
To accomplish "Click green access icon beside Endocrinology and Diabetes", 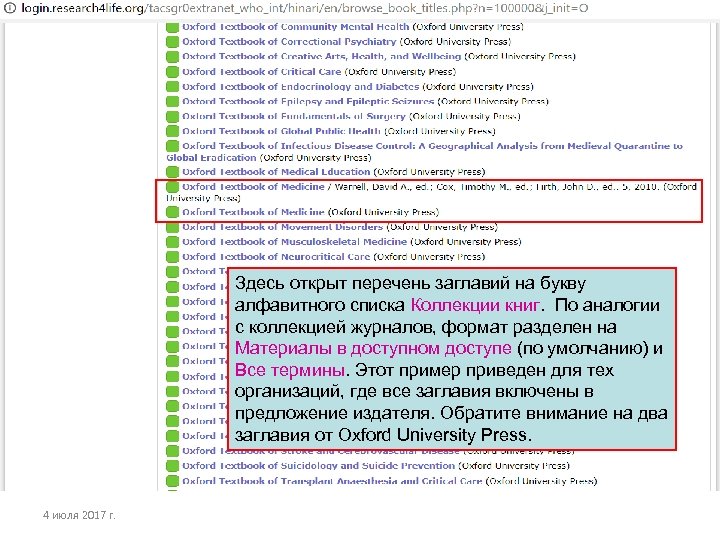I will click(x=172, y=86).
